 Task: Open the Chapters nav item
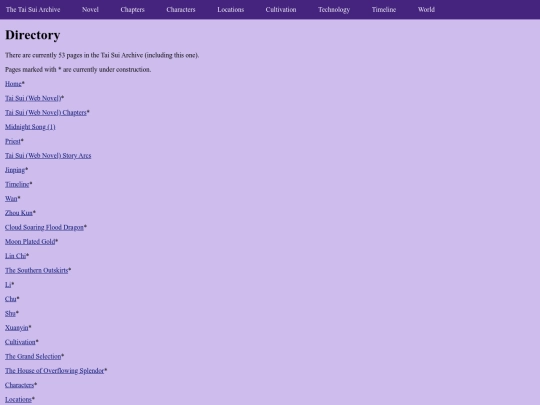(133, 10)
